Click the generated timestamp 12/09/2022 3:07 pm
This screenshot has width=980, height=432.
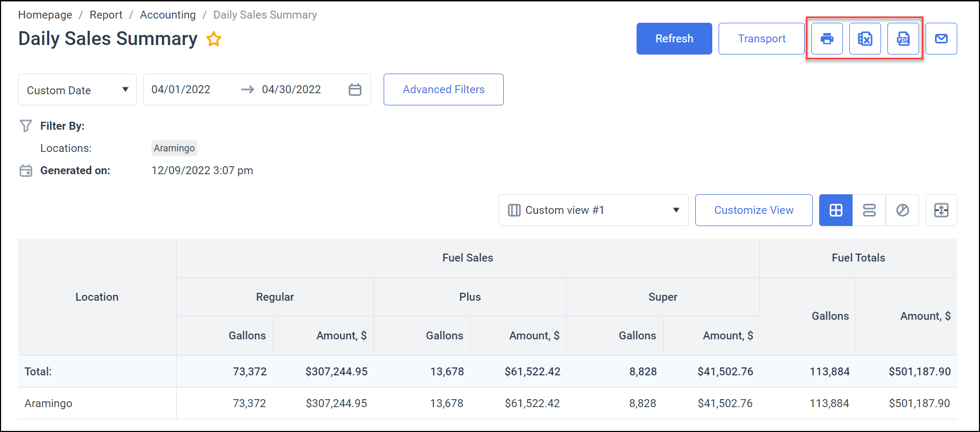pos(202,170)
